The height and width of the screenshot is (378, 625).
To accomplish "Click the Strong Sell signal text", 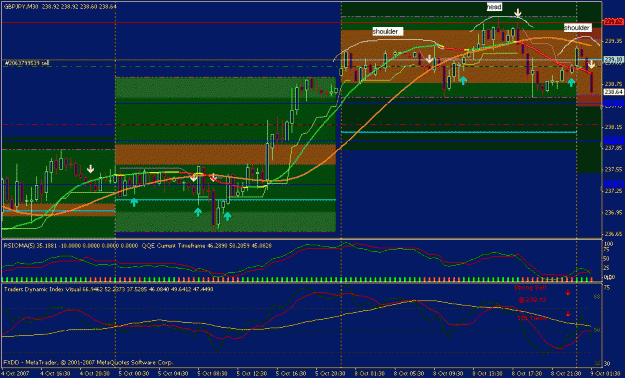I will tap(530, 288).
